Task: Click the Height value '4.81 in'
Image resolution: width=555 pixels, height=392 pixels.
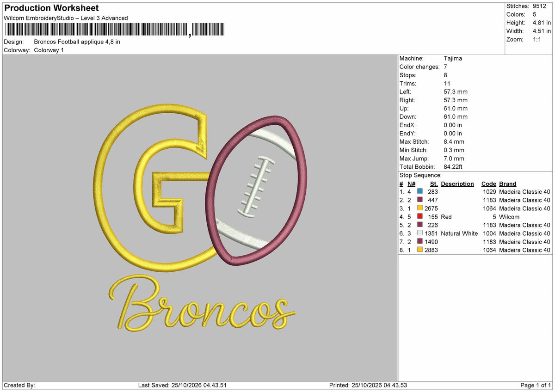Action: pos(542,23)
